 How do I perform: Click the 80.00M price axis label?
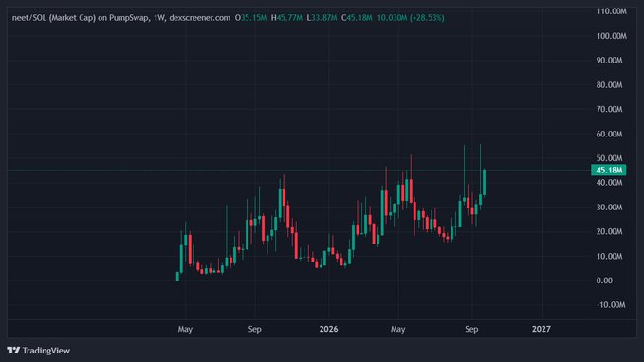coord(610,85)
